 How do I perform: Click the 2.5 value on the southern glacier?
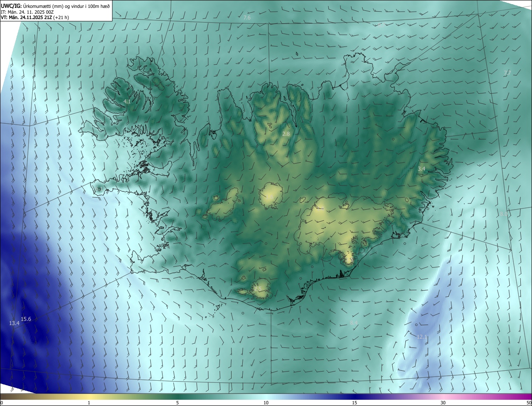click(x=258, y=289)
